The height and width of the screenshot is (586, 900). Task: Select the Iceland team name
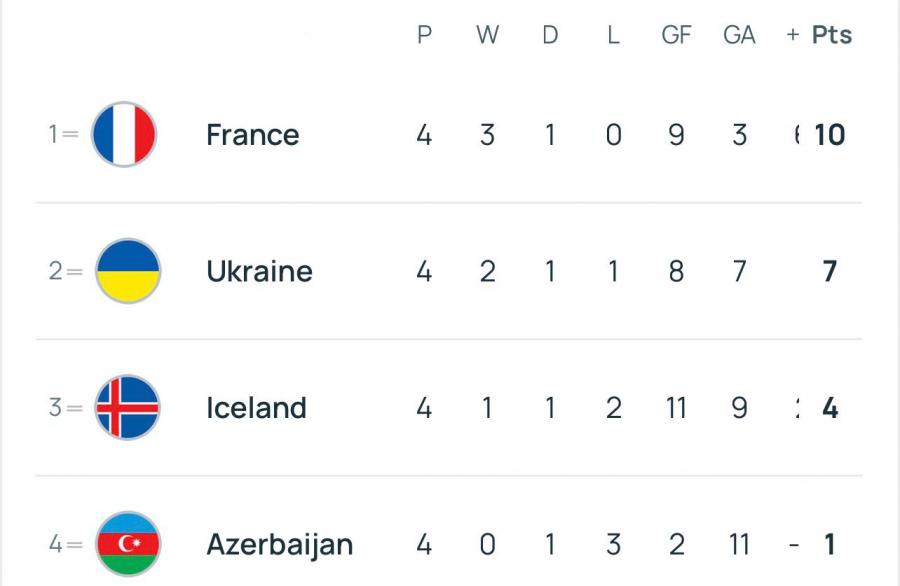pos(256,408)
